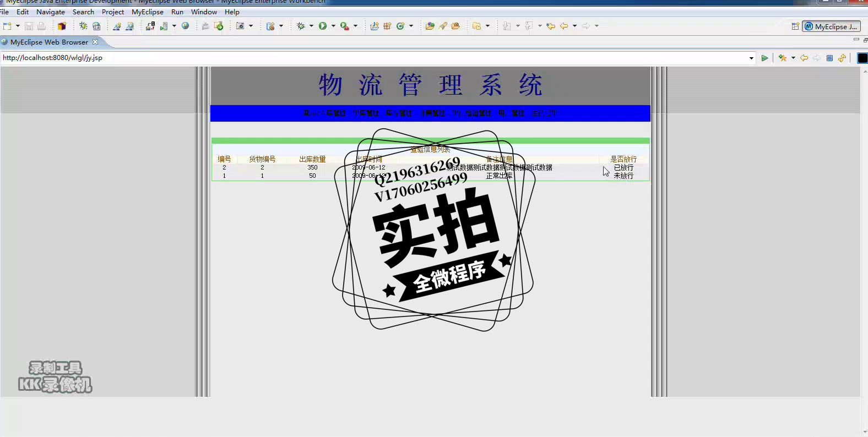The height and width of the screenshot is (437, 868).
Task: Click the Open Perspective icon
Action: coord(795,26)
